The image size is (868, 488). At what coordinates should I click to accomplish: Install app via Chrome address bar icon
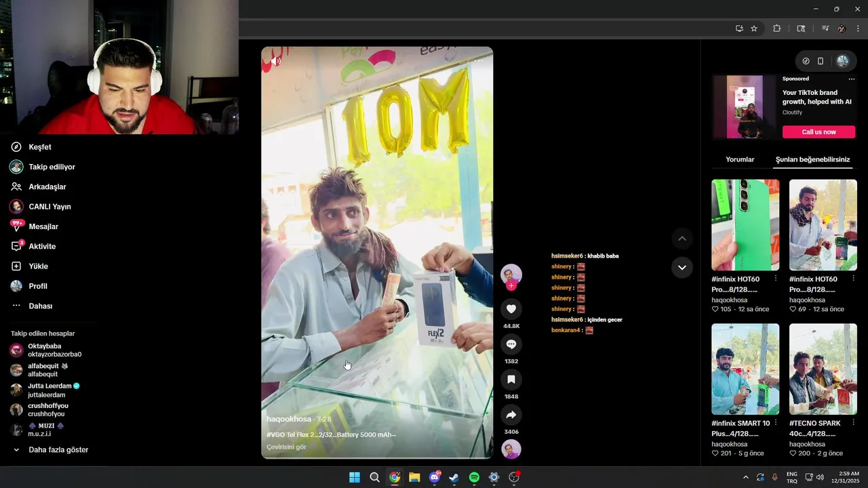(739, 28)
